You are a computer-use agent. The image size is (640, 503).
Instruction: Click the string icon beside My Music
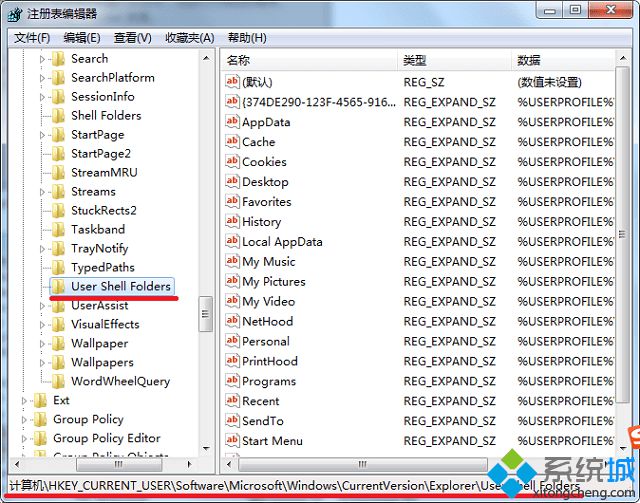point(232,261)
